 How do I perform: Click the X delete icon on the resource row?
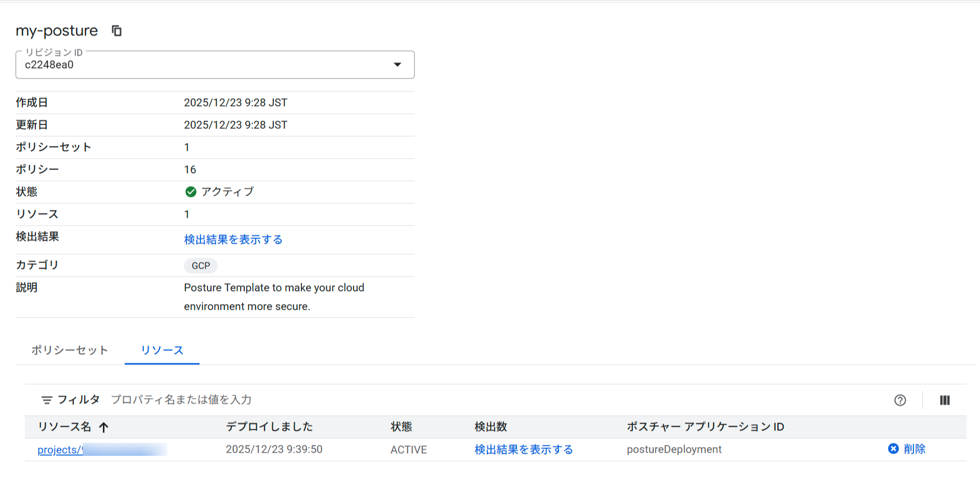click(892, 449)
